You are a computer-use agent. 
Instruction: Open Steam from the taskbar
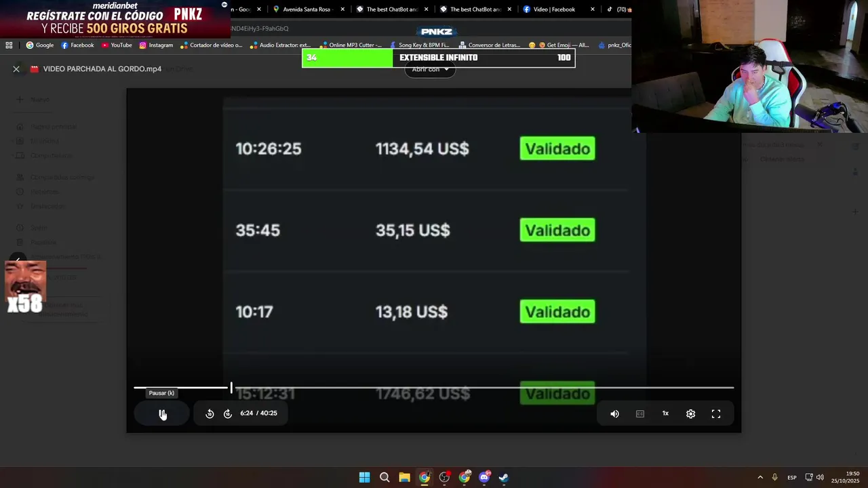504,477
